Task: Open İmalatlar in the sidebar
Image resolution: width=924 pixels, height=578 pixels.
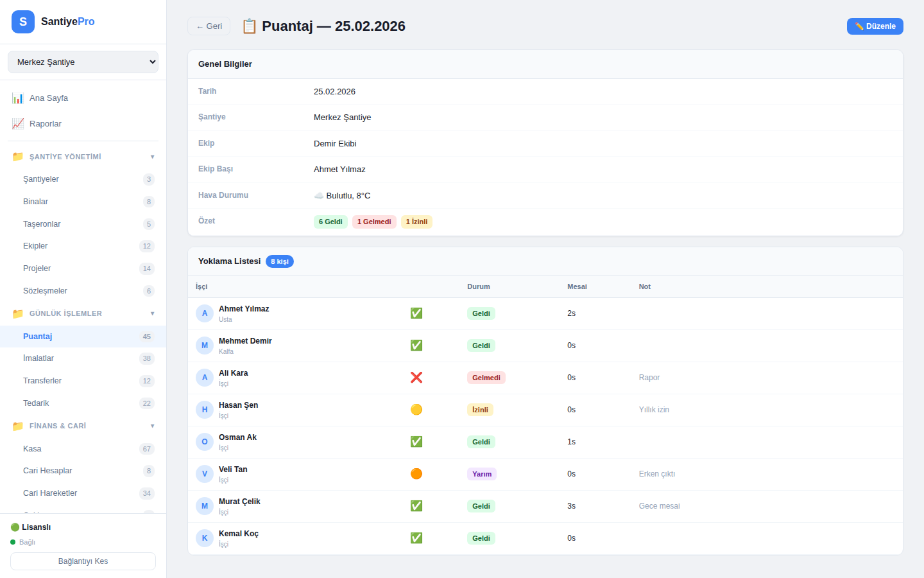Action: pyautogui.click(x=38, y=358)
